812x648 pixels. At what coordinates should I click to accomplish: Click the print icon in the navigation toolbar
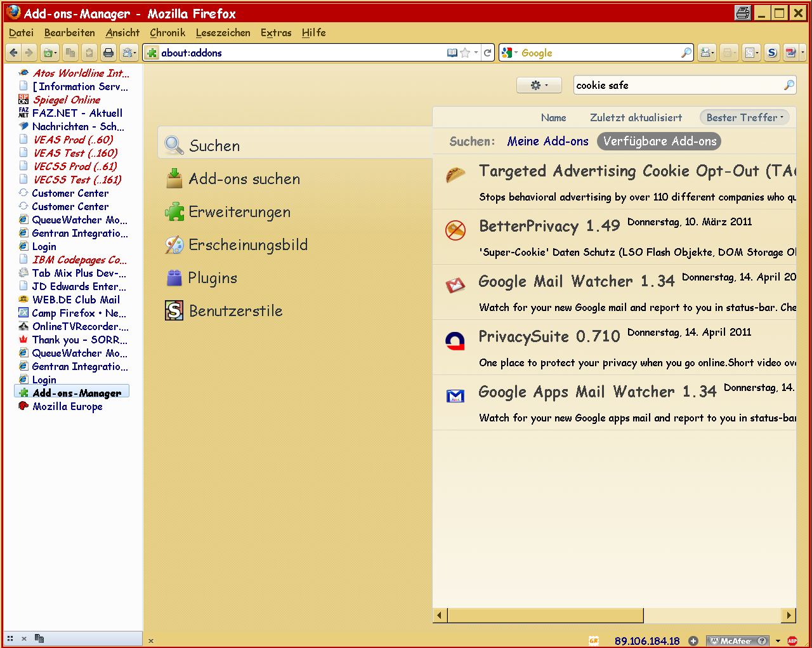pyautogui.click(x=108, y=53)
